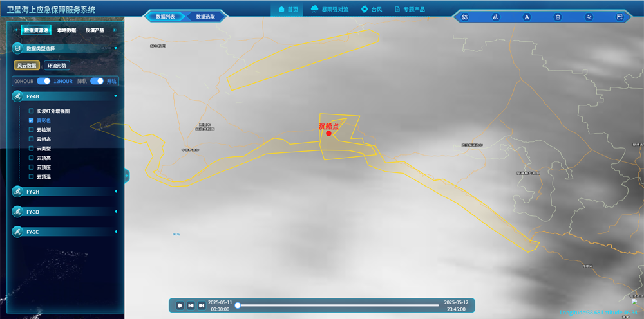644x319 pixels.
Task: Uncheck the 真彩色 checkbox
Action: (31, 120)
